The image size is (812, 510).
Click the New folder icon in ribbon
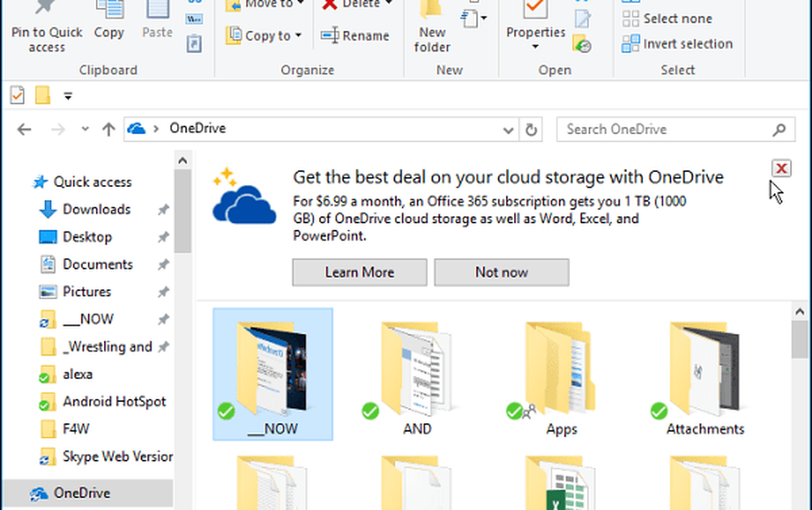(432, 11)
